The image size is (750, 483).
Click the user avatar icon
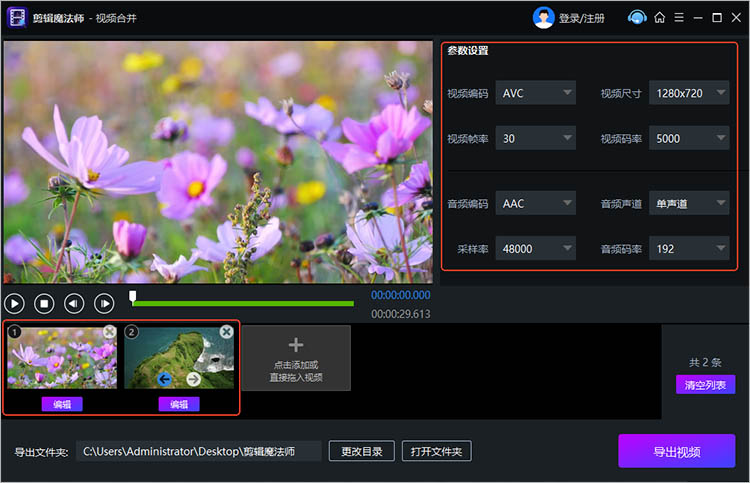pyautogui.click(x=544, y=17)
